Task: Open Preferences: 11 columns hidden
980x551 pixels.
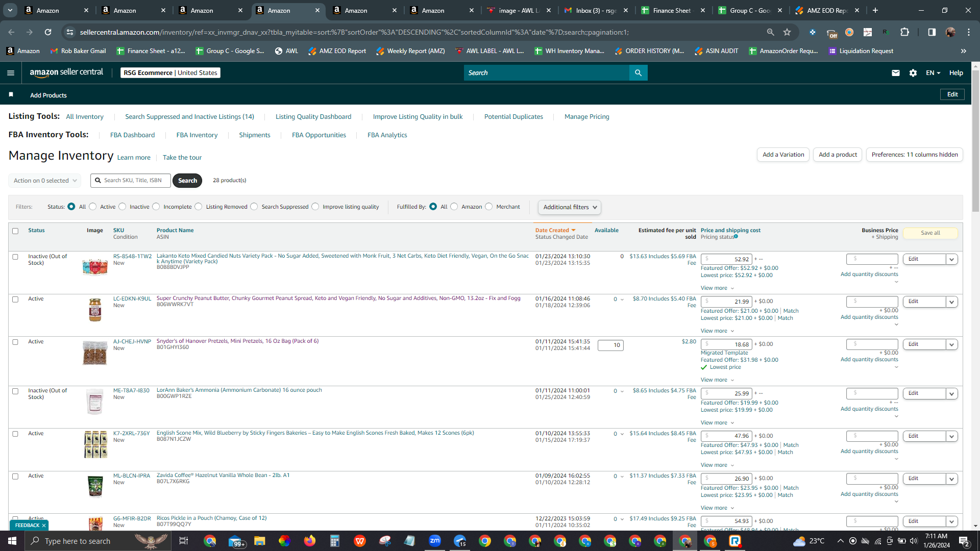Action: [x=915, y=155]
